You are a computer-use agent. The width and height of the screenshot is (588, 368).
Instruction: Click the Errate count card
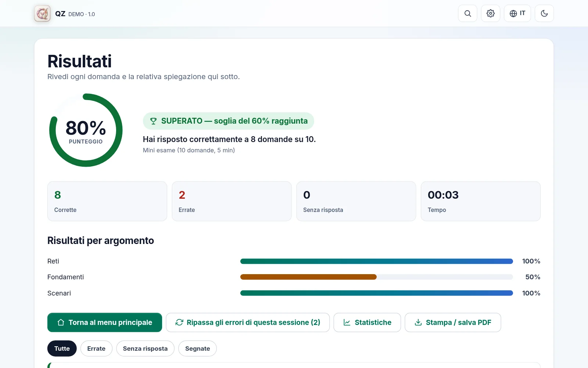(232, 201)
